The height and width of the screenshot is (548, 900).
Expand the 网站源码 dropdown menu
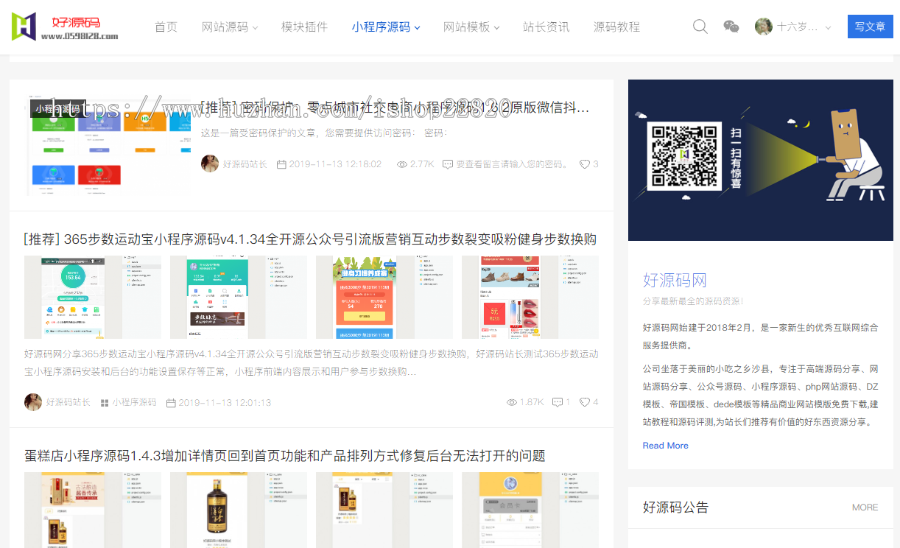(x=230, y=27)
